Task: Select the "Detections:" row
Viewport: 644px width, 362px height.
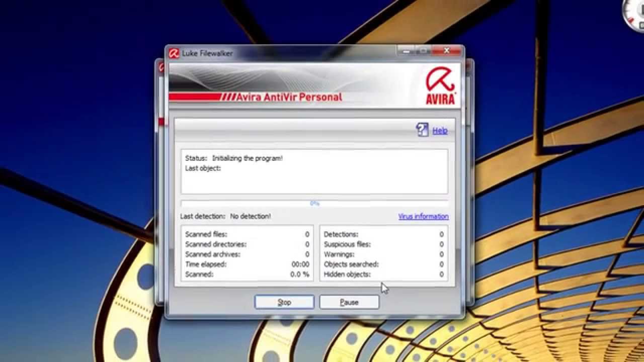Action: click(x=383, y=234)
